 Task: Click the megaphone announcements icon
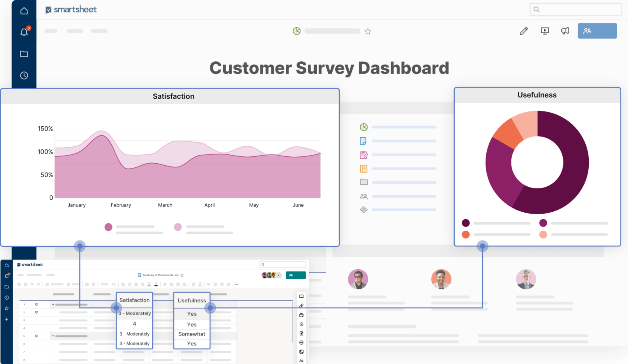[x=565, y=31]
